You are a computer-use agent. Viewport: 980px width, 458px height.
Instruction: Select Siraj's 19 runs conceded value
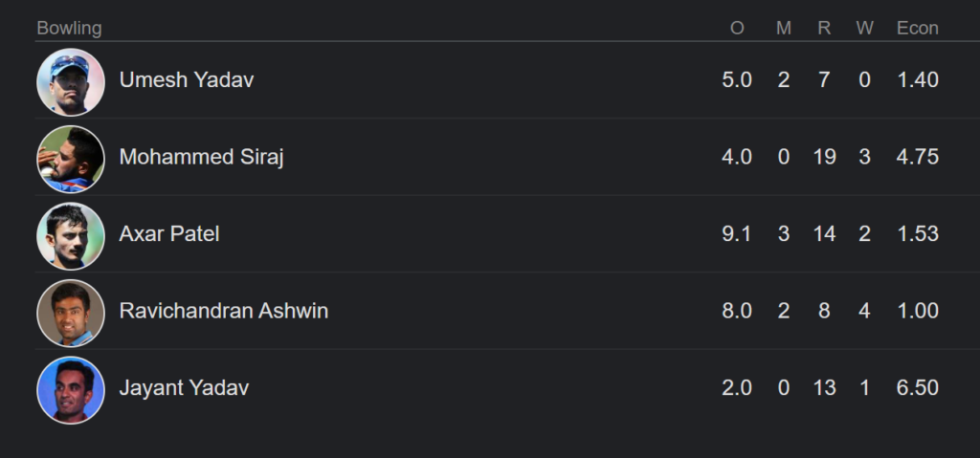click(x=824, y=157)
